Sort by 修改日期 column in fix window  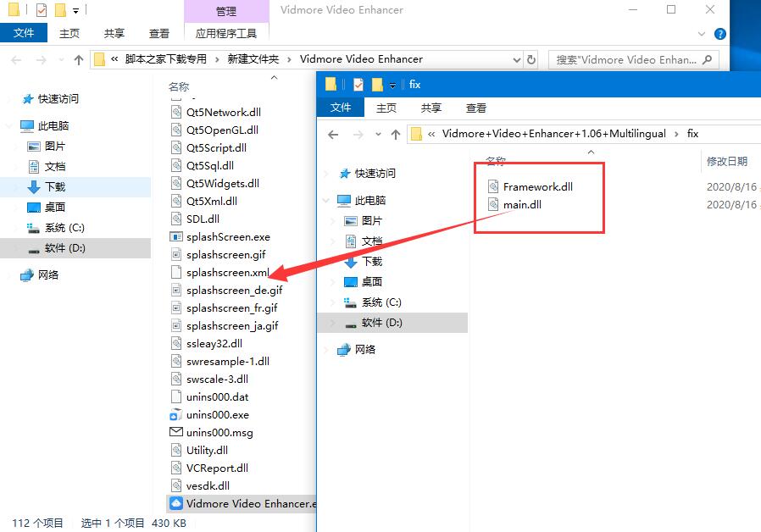pyautogui.click(x=726, y=162)
